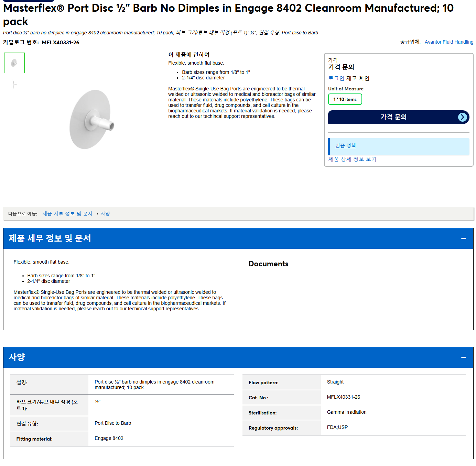Image resolution: width=476 pixels, height=466 pixels.
Task: Click the Documents heading
Action: point(269,264)
